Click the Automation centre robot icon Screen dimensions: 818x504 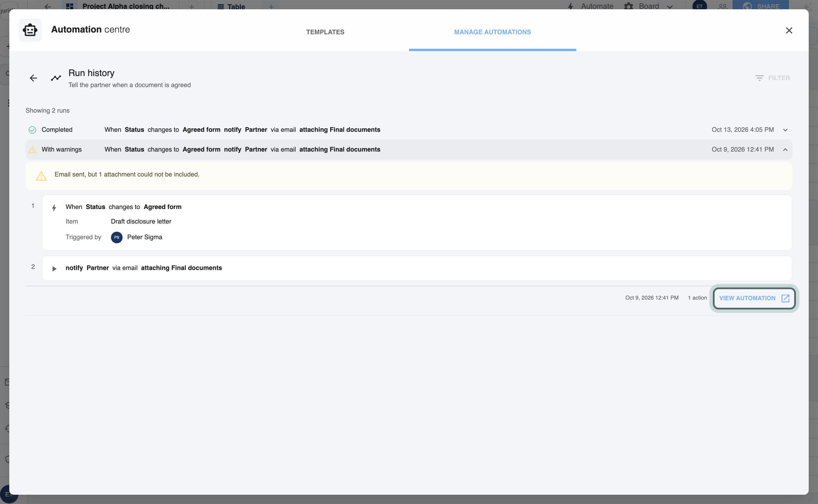click(30, 30)
